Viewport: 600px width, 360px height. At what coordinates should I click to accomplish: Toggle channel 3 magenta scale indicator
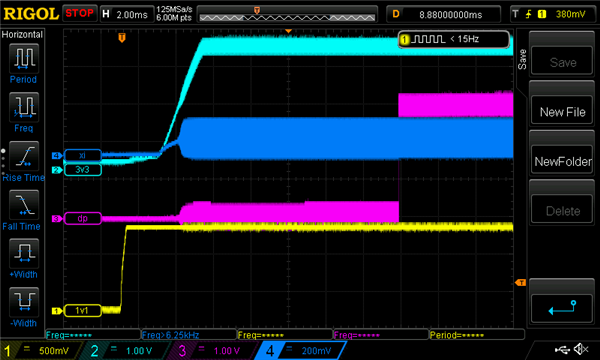point(212,350)
